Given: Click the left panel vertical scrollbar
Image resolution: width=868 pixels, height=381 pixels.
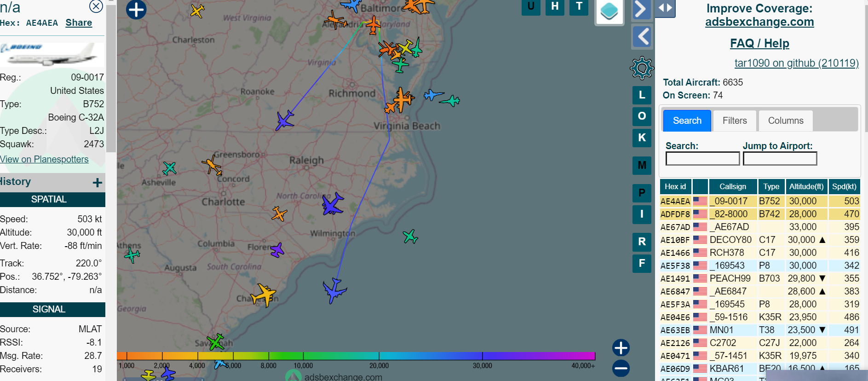Looking at the screenshot, I should 111,78.
